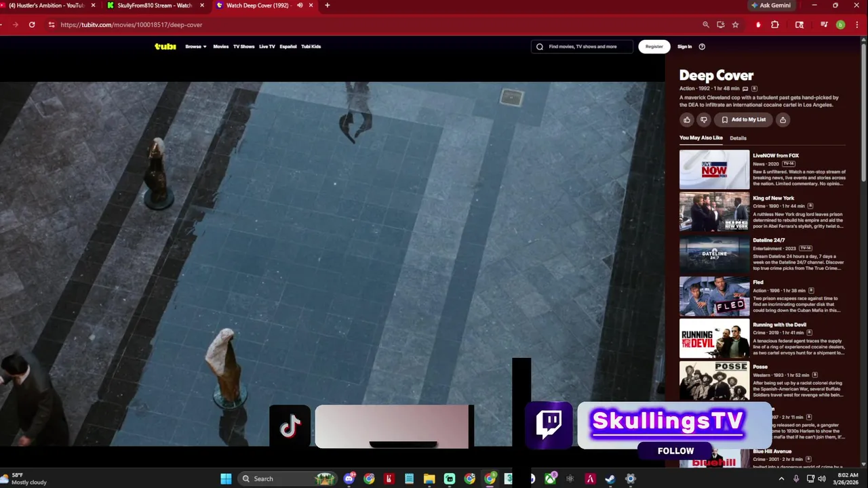Image resolution: width=868 pixels, height=488 pixels.
Task: Focus the Find movies search field
Action: point(582,47)
